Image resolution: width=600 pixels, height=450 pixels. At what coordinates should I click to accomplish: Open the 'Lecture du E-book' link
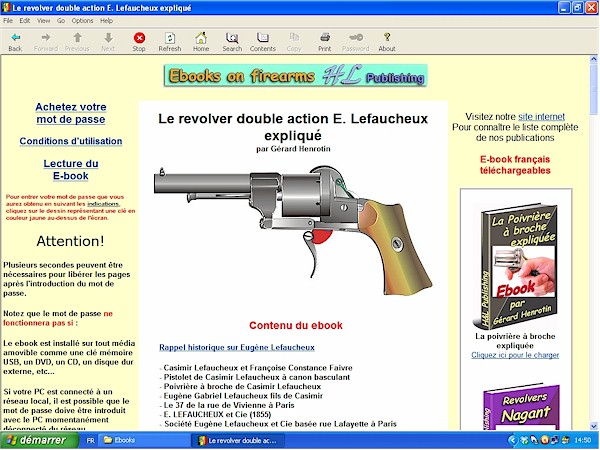pyautogui.click(x=71, y=170)
